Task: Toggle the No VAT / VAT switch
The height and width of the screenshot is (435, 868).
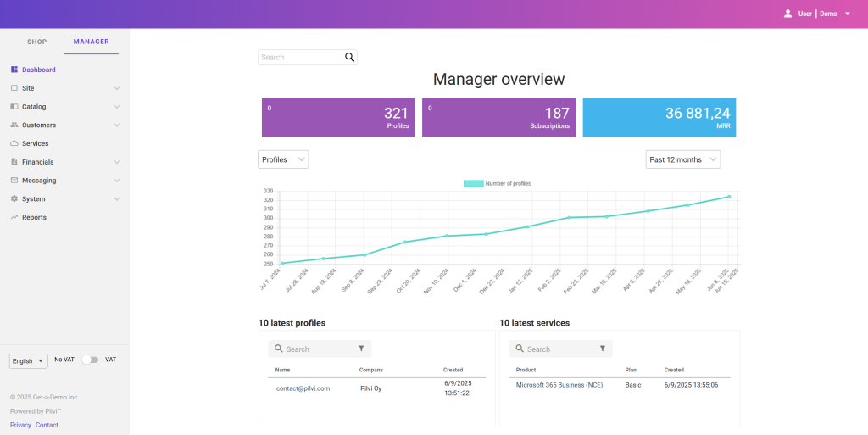Action: 90,360
